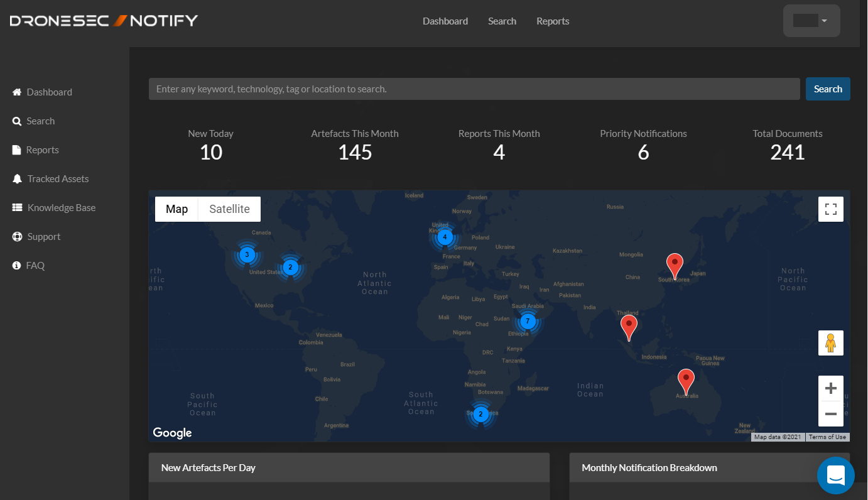Viewport: 868px width, 500px height.
Task: Click the cluster marker 4 over United Kingdom
Action: pos(445,237)
